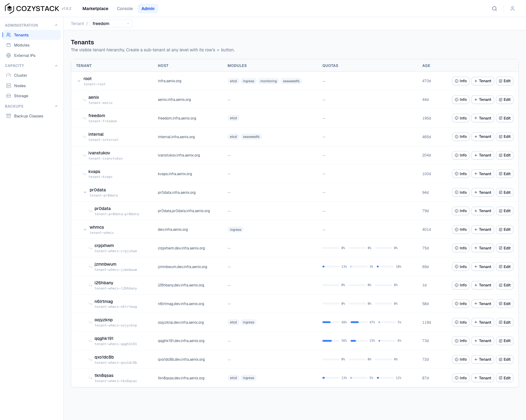Edit the kvaps tenant
This screenshot has height=420, width=526.
pos(505,174)
